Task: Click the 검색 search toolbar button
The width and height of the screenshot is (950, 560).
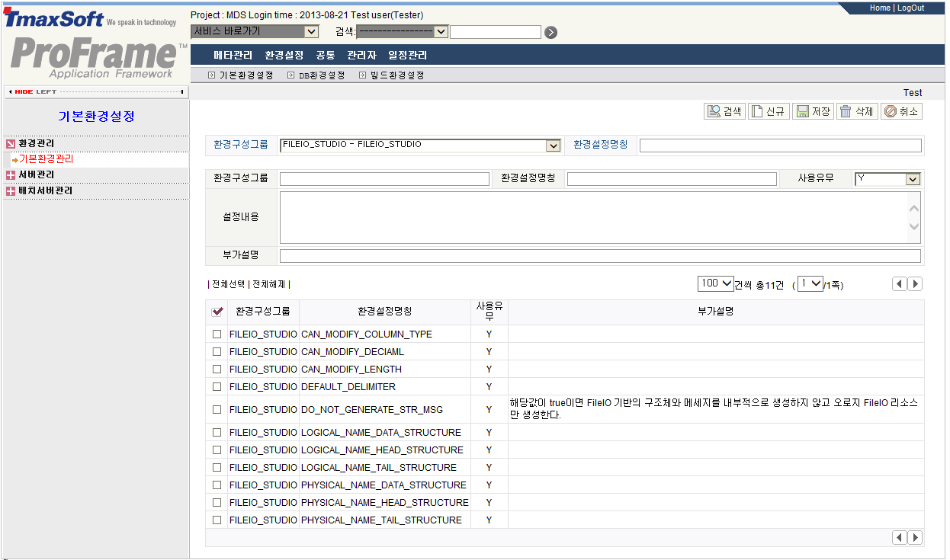Action: point(724,111)
